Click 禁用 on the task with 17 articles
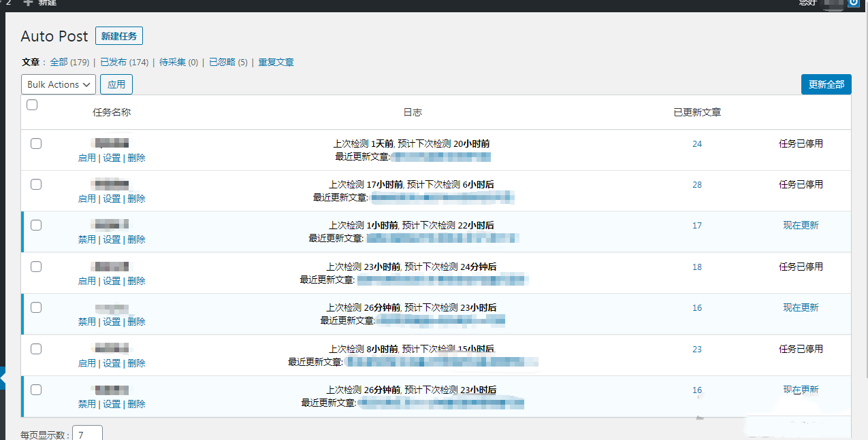 point(86,239)
